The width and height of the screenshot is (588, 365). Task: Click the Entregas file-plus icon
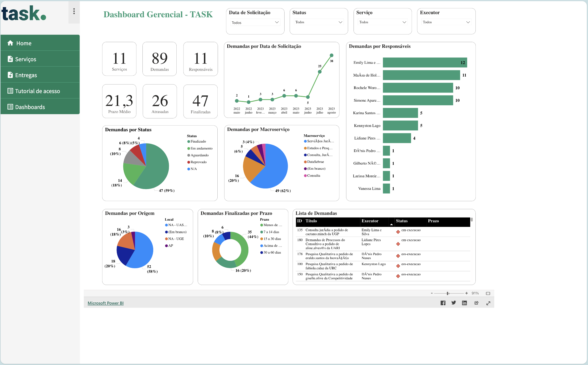[x=10, y=75]
